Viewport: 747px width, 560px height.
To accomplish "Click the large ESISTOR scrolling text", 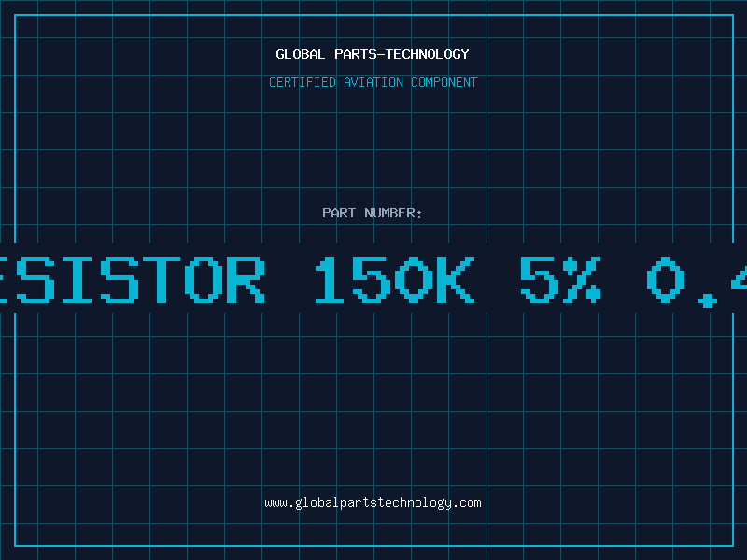I will click(x=132, y=279).
